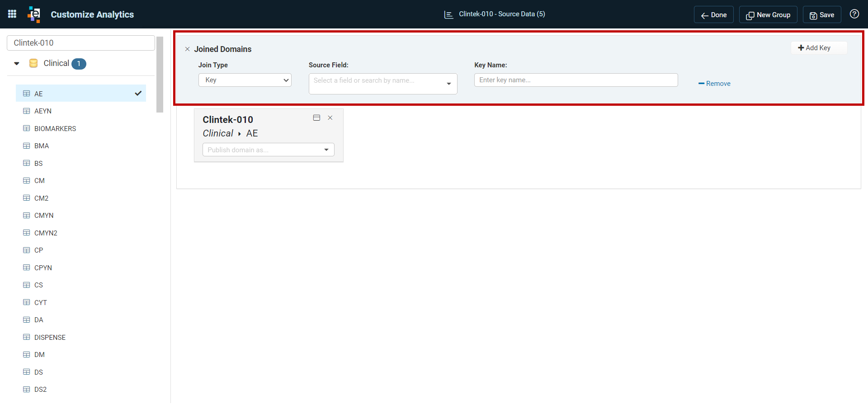Open the Publish domain as dropdown
This screenshot has height=404, width=868.
tap(269, 150)
